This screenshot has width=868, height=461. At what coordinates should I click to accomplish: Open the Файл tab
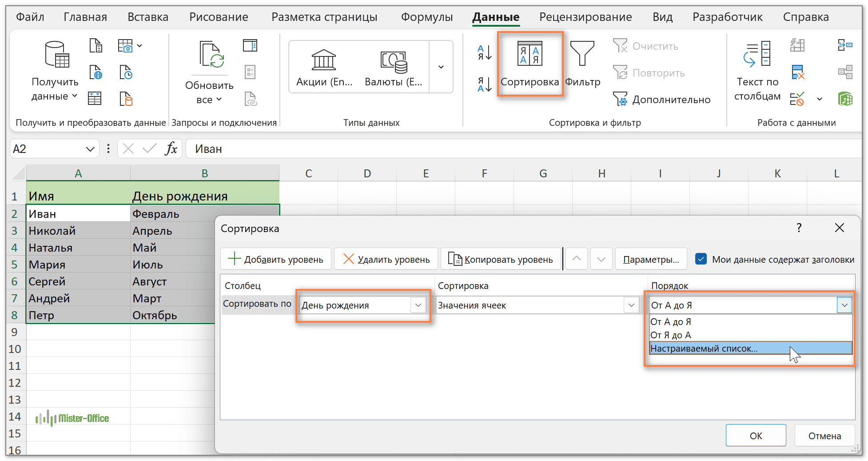coord(30,17)
